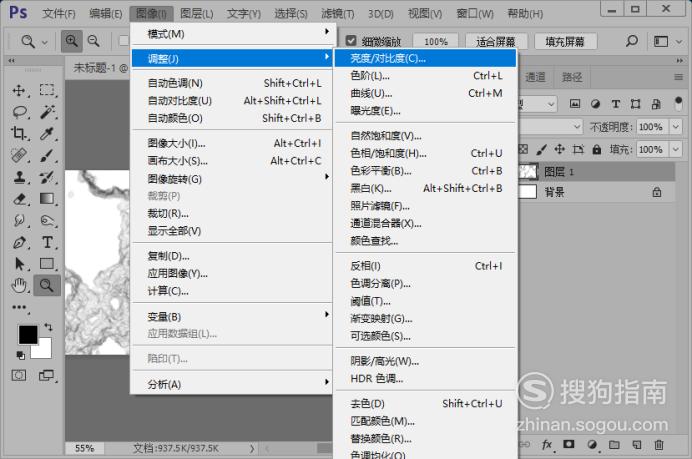Choose 反相(I) menu item

click(x=425, y=266)
